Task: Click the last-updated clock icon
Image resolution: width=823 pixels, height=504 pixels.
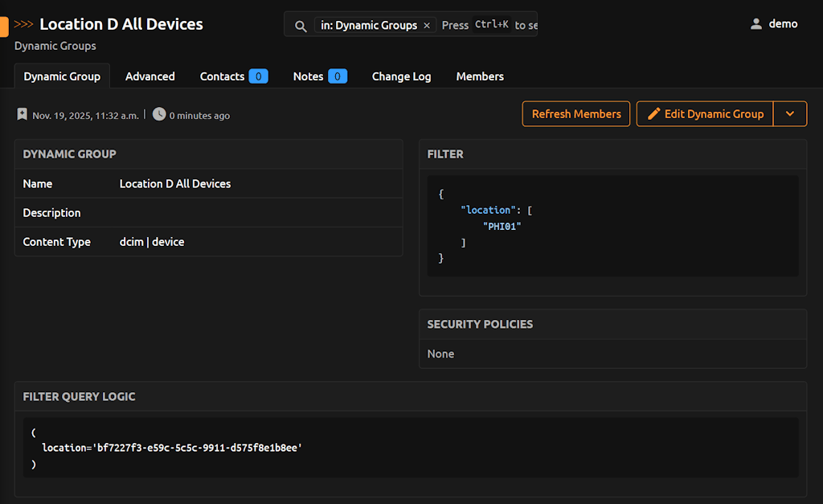Action: (159, 114)
